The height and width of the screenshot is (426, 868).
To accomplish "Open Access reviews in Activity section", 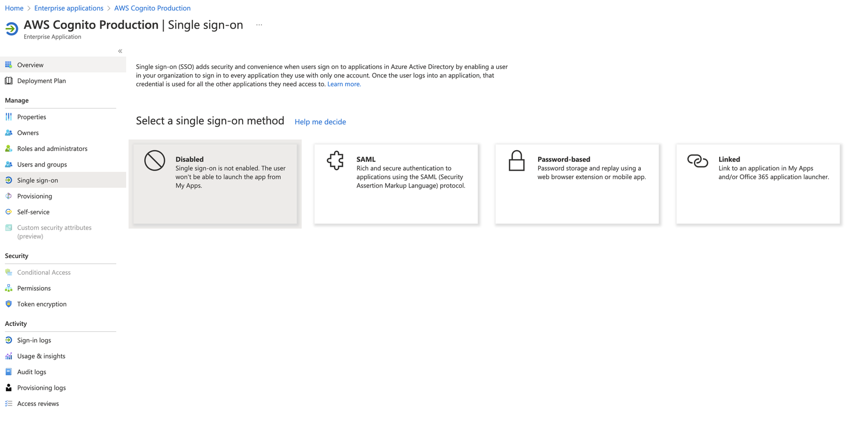I will click(38, 403).
